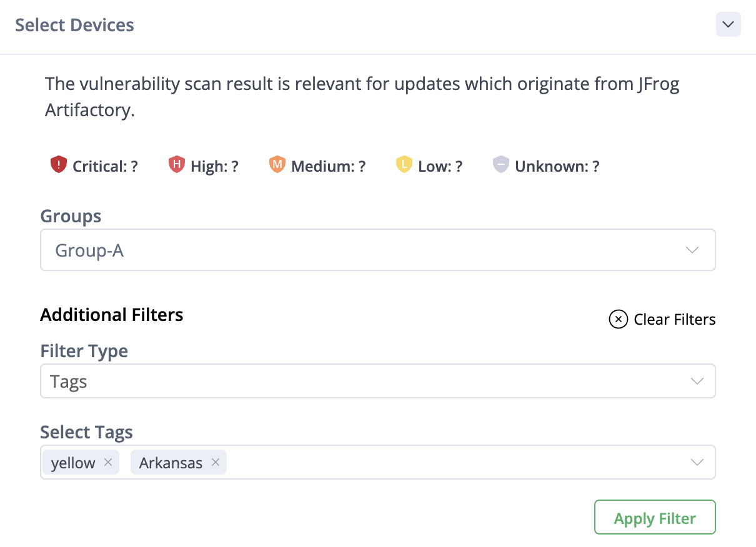Click the circled X Clear Filters icon

click(x=618, y=320)
